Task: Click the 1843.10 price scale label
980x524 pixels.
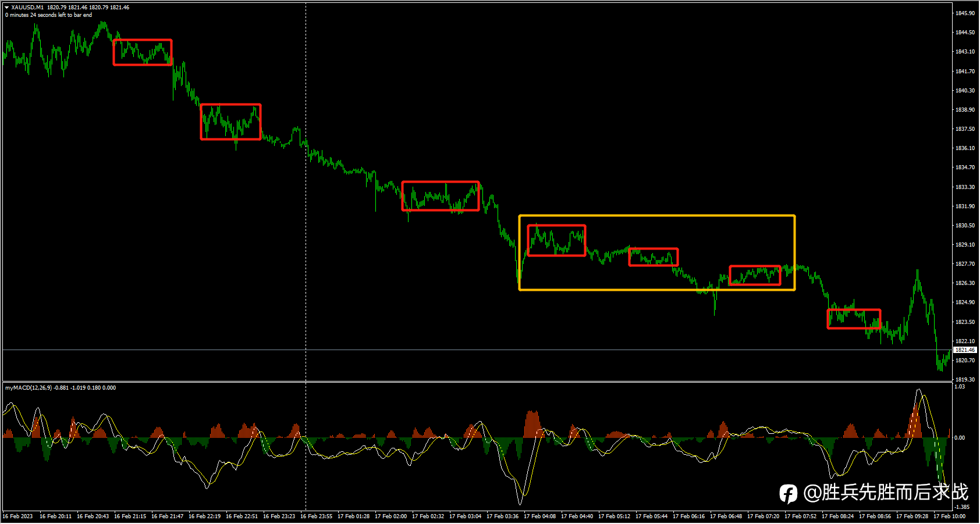Action: 965,52
